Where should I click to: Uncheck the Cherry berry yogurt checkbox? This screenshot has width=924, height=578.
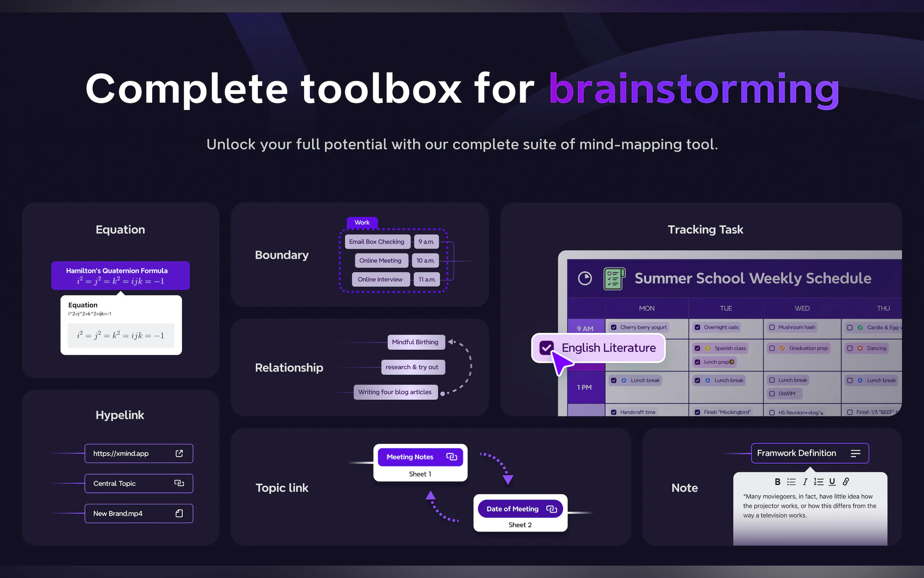point(613,327)
